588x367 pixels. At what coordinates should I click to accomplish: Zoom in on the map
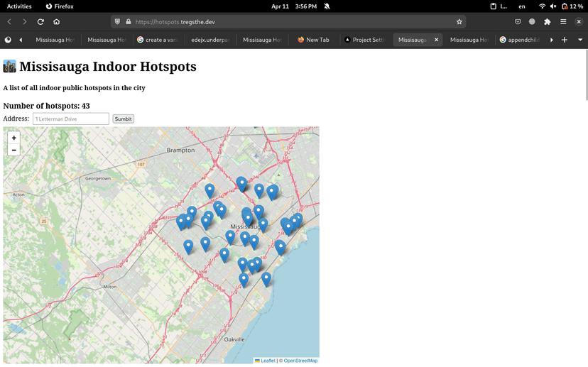tap(13, 138)
